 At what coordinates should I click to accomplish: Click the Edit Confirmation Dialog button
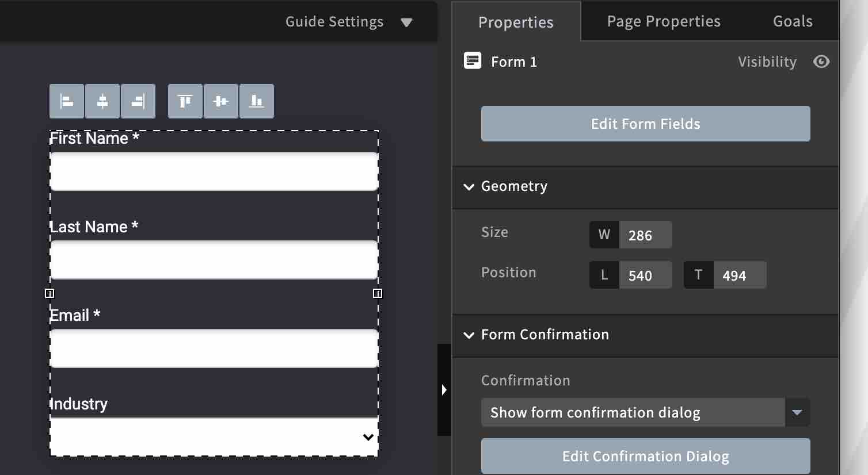(645, 456)
